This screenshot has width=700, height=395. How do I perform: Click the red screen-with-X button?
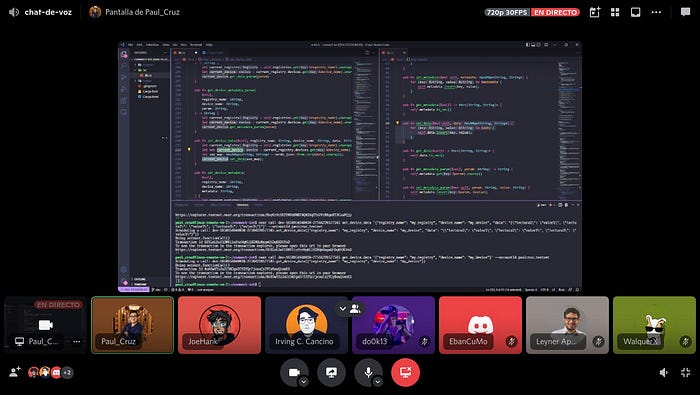pyautogui.click(x=405, y=372)
